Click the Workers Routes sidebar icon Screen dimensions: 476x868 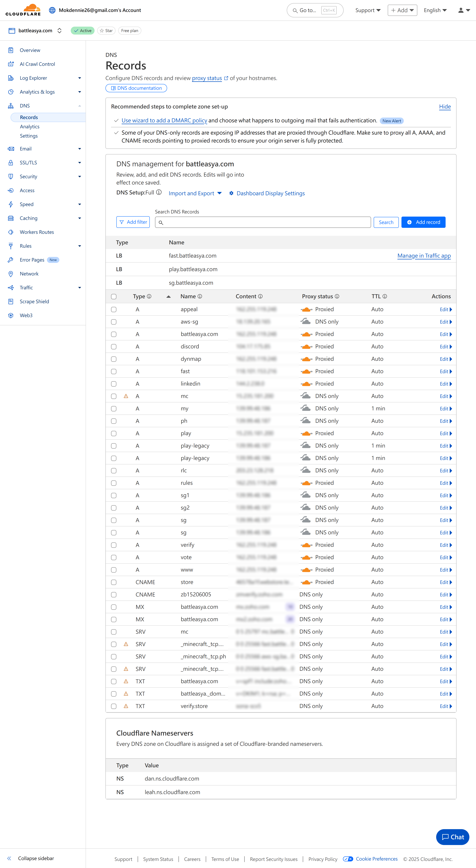point(11,232)
